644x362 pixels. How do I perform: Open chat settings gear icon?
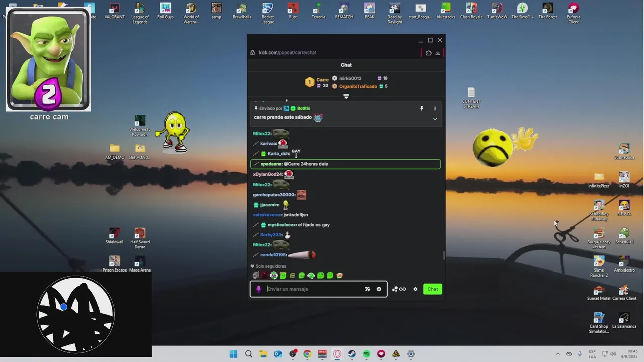(415, 289)
